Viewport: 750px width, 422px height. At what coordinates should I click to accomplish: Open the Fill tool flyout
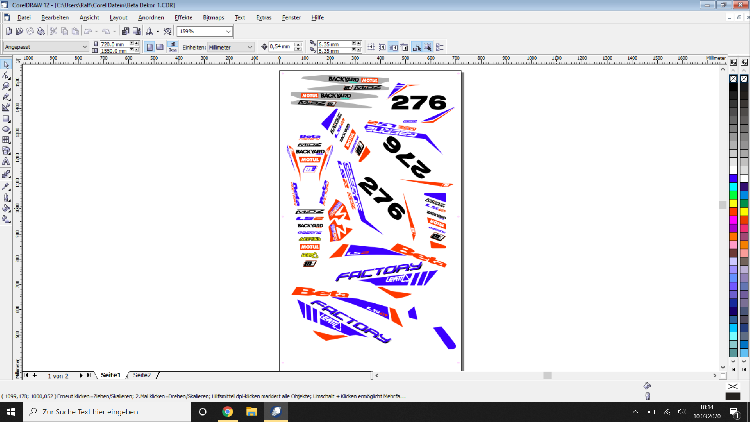[x=6, y=208]
